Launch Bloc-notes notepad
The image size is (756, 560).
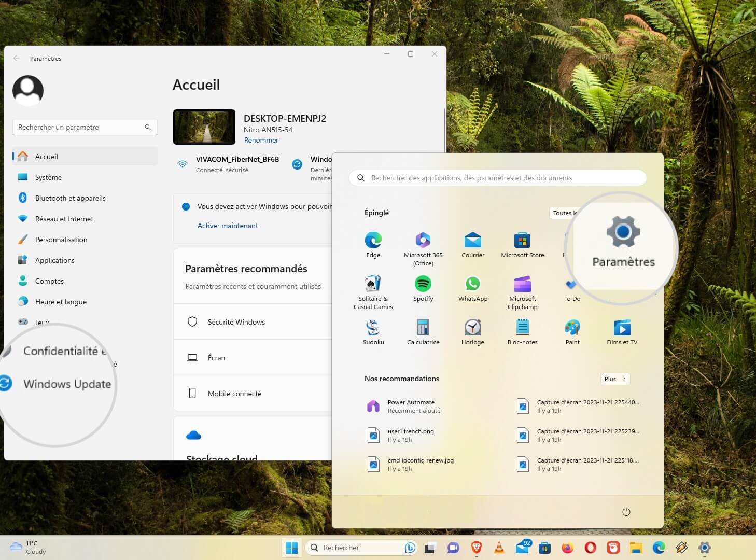pos(522,332)
